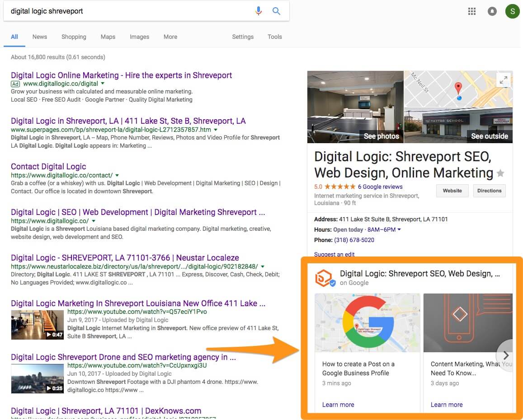Image resolution: width=523 pixels, height=420 pixels.
Task: Open the DexKnows.com result link
Action: pos(106,411)
